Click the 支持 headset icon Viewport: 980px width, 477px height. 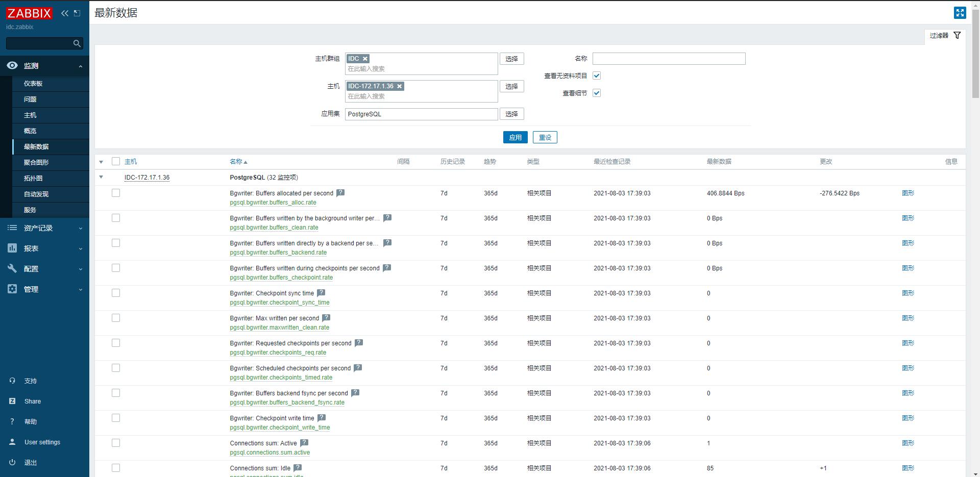coord(12,381)
